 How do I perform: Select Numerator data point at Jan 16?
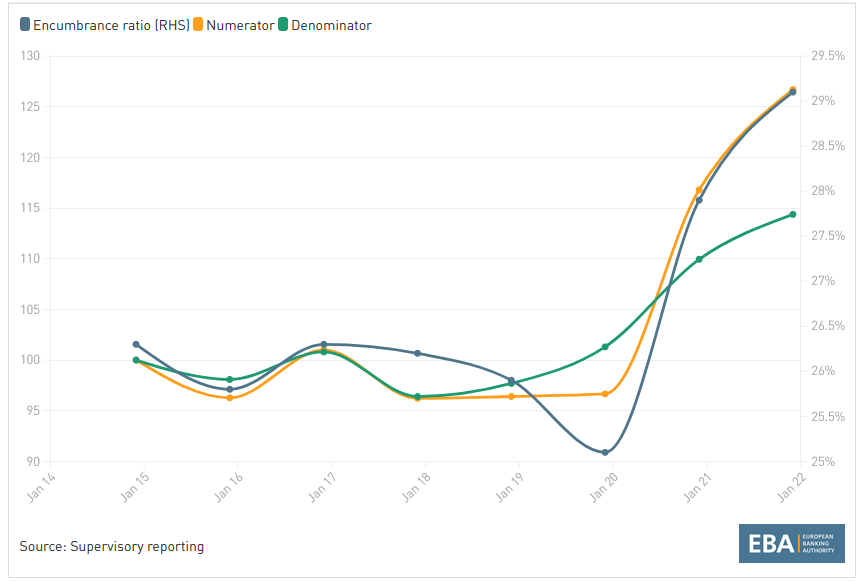click(x=230, y=398)
